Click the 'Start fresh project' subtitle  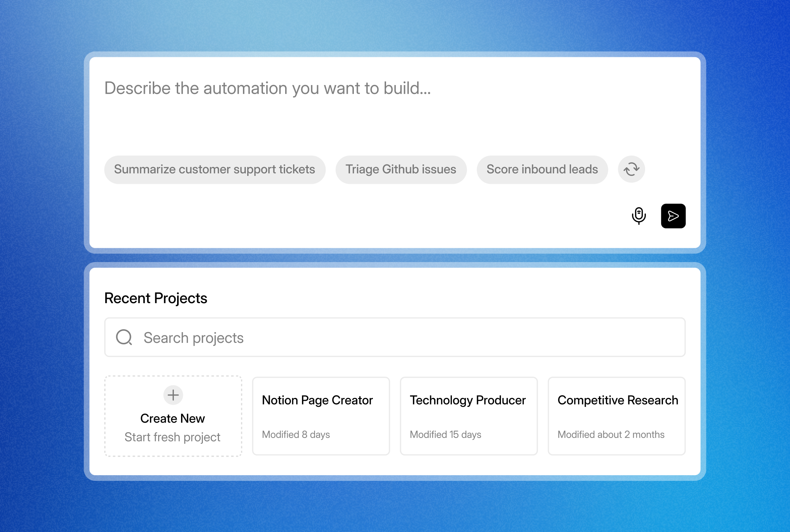tap(172, 437)
